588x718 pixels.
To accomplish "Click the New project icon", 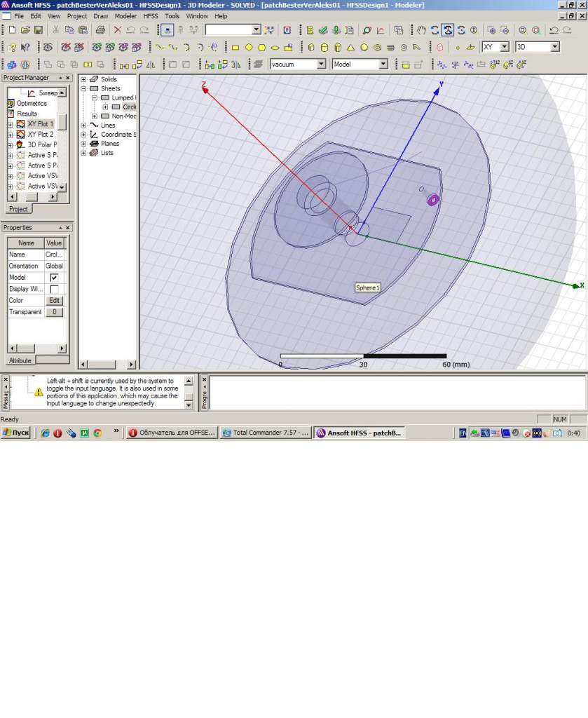I will [13, 30].
